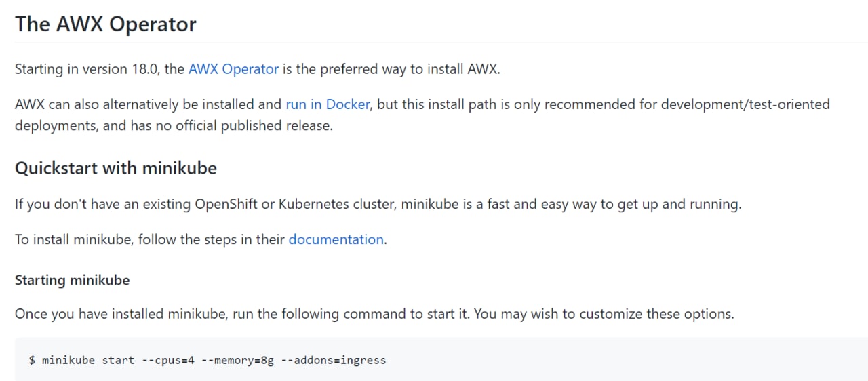The image size is (868, 381).
Task: Click the OpenShift or Kubernetes cluster sentence
Action: [x=378, y=204]
